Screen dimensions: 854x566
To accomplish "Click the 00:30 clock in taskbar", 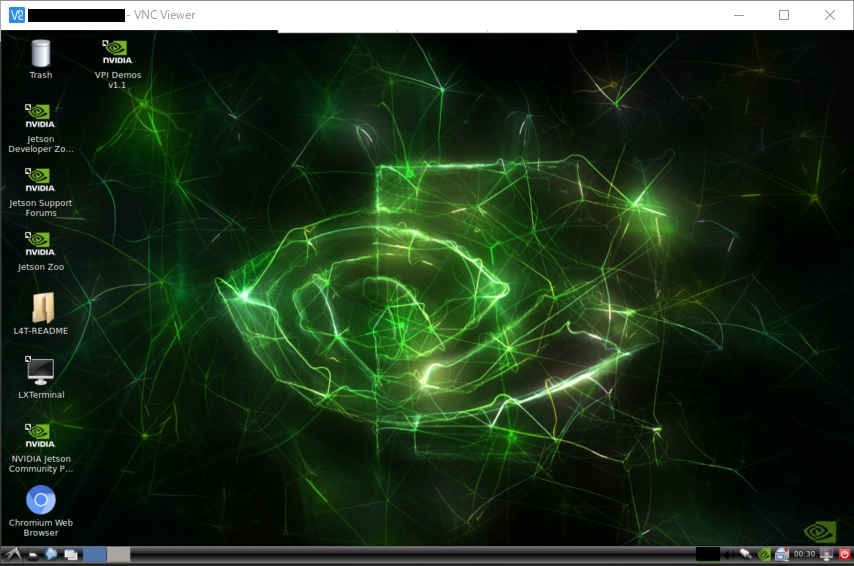I will tap(804, 554).
